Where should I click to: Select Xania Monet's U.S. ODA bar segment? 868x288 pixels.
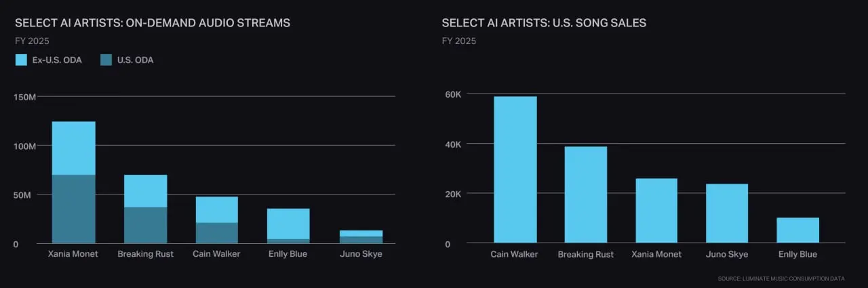point(74,209)
